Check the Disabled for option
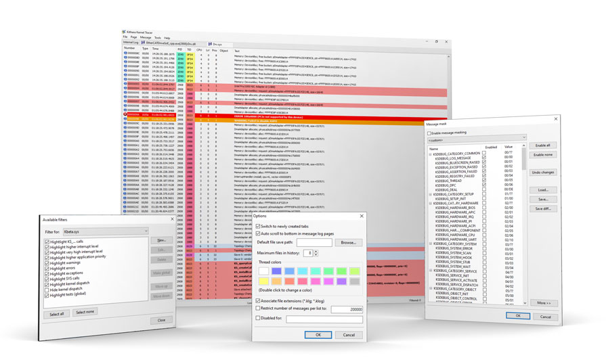The width and height of the screenshot is (606, 364). (x=258, y=318)
